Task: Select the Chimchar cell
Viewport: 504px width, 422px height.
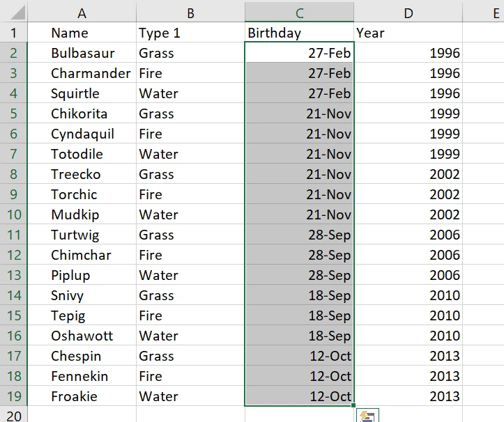Action: (82, 255)
